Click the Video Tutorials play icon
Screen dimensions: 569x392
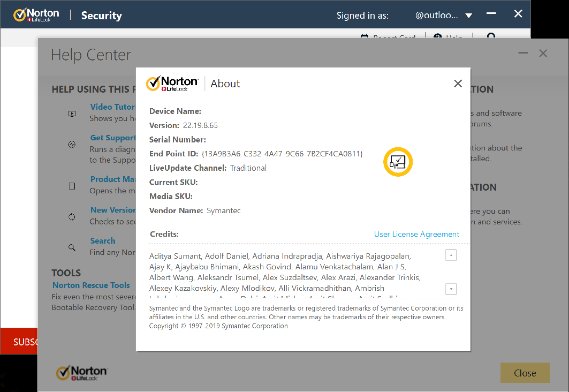pyautogui.click(x=72, y=114)
